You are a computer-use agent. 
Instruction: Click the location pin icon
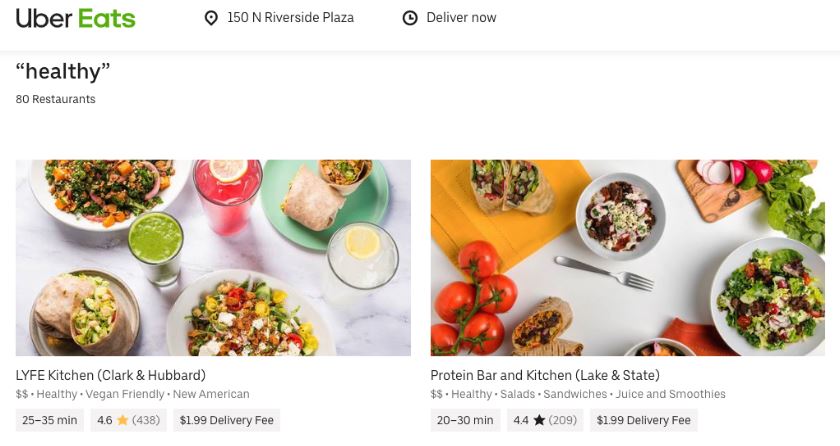(210, 18)
